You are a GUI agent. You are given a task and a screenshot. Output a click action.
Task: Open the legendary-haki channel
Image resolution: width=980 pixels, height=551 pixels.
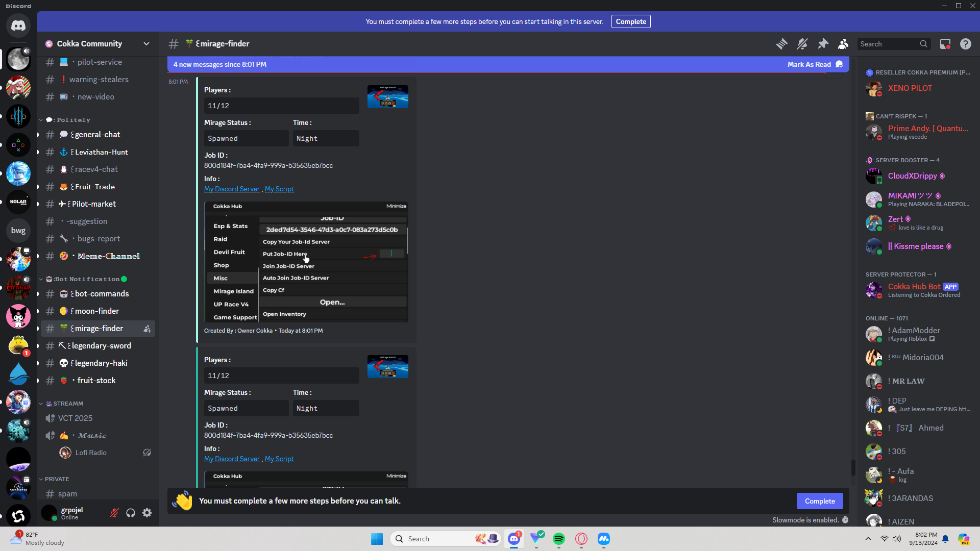[98, 363]
